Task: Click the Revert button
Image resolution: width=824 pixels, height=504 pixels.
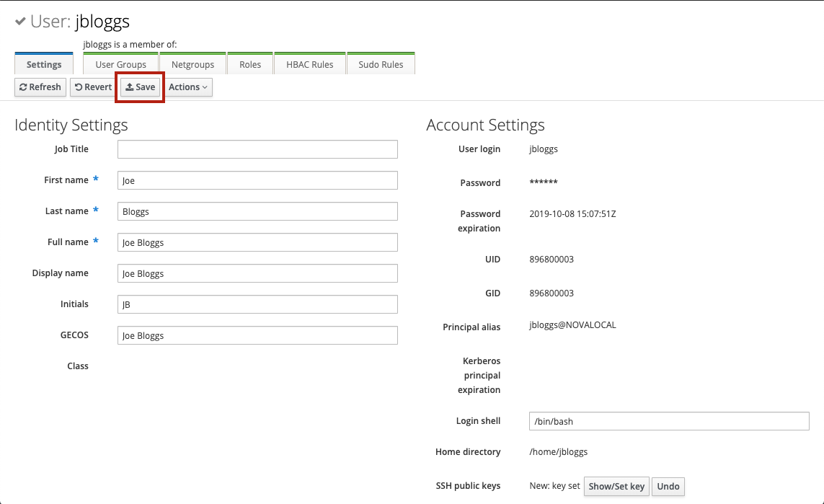Action: coord(92,87)
